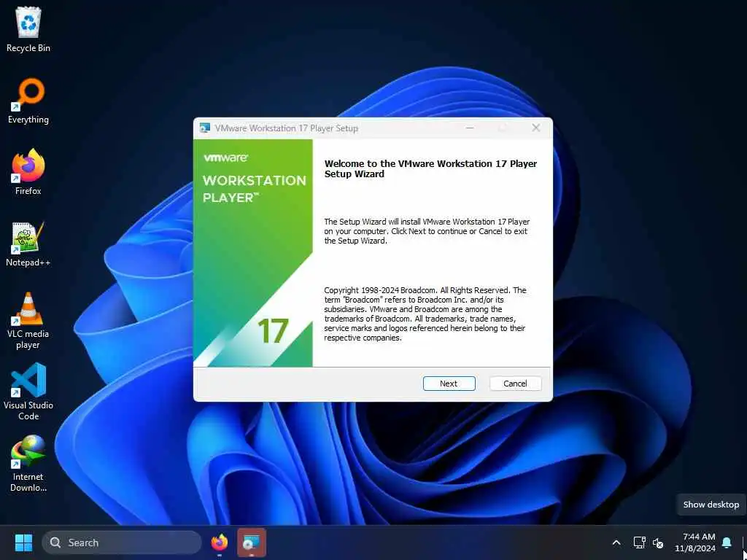The height and width of the screenshot is (560, 747).
Task: Open the network status tray icon
Action: pos(639,542)
